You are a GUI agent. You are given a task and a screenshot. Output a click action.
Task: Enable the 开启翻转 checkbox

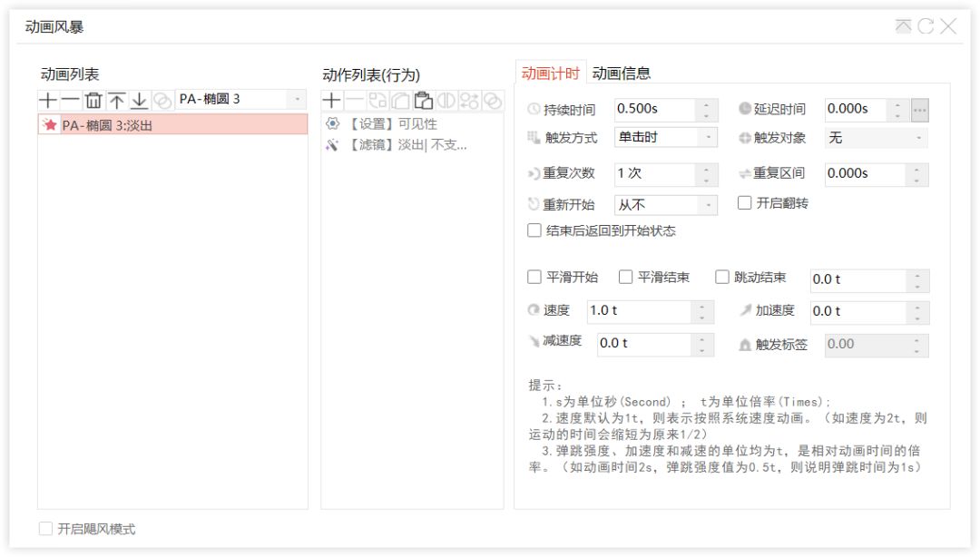745,203
